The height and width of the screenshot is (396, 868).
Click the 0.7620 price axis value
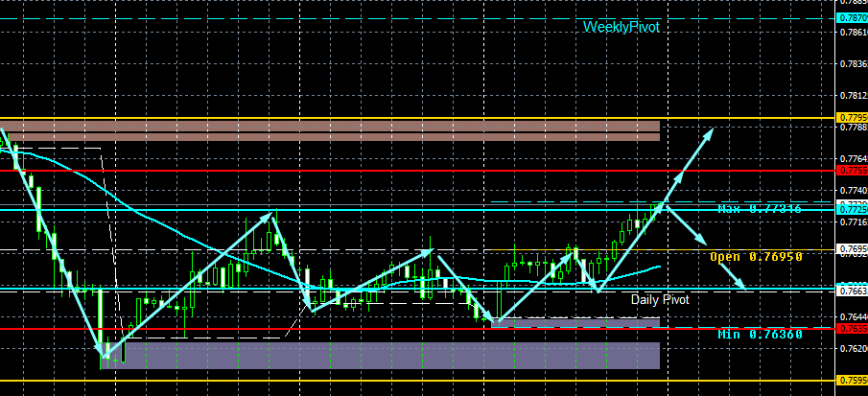pos(853,348)
